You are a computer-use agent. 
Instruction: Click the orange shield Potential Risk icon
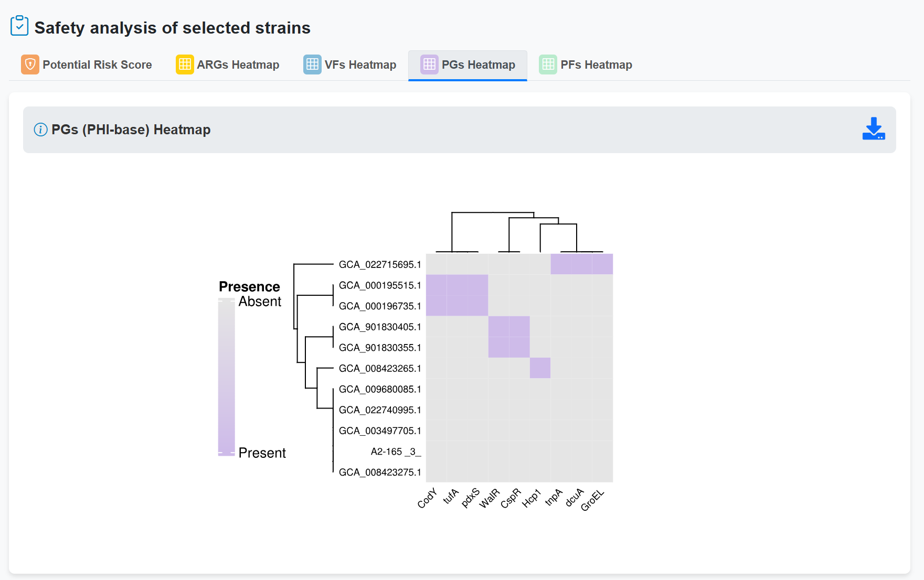(30, 65)
